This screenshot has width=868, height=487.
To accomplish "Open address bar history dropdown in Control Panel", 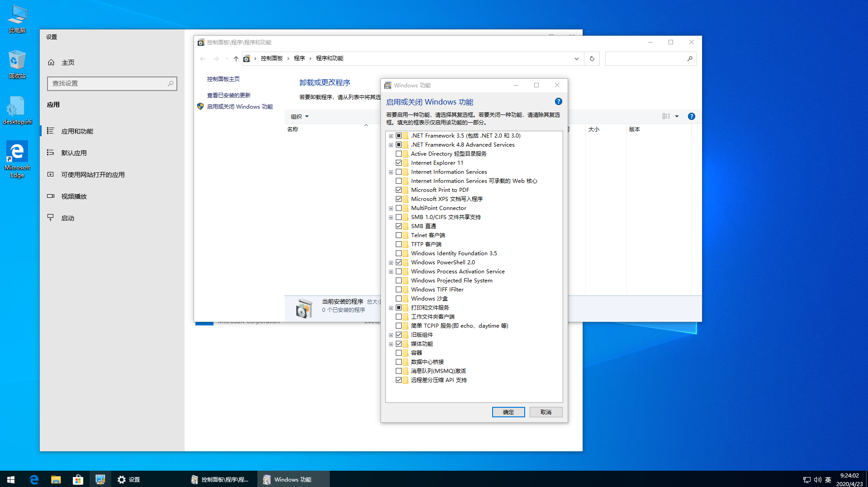I will pyautogui.click(x=576, y=58).
